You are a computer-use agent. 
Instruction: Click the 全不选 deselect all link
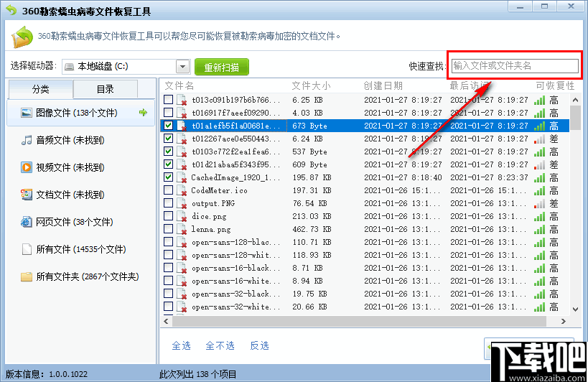pyautogui.click(x=220, y=345)
